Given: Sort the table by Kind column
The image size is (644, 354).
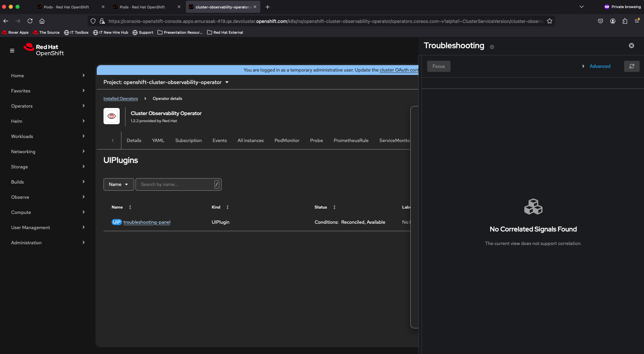Looking at the screenshot, I should 228,207.
